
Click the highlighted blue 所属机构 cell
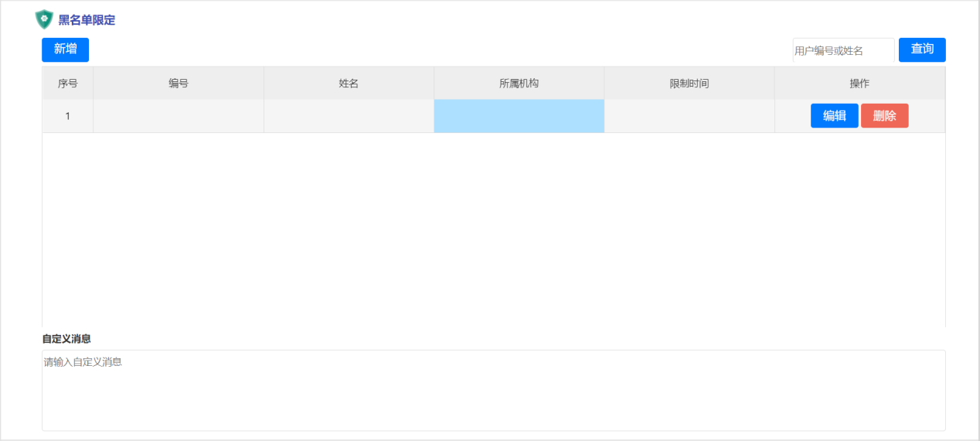519,116
